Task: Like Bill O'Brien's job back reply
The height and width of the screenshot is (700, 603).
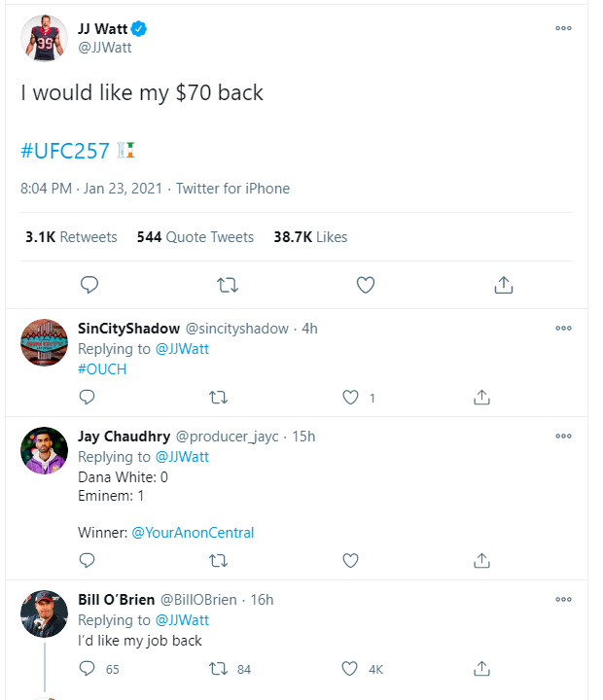Action: pyautogui.click(x=351, y=669)
